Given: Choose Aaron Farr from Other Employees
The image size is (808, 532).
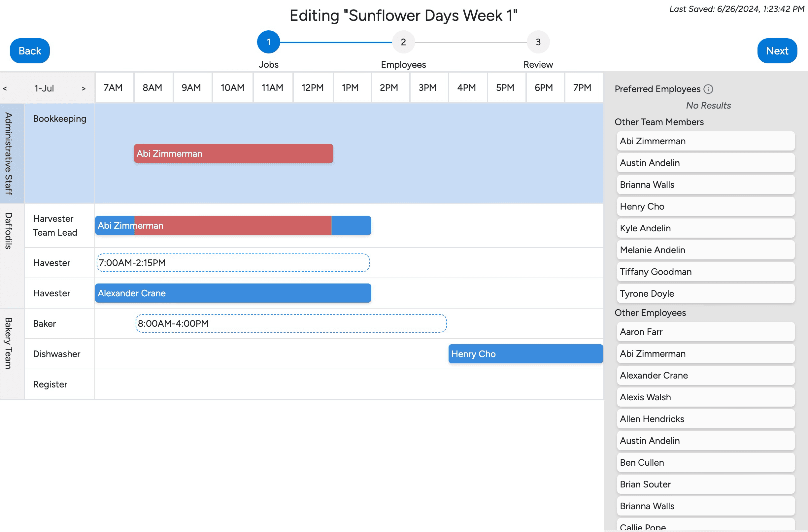Looking at the screenshot, I should point(705,332).
